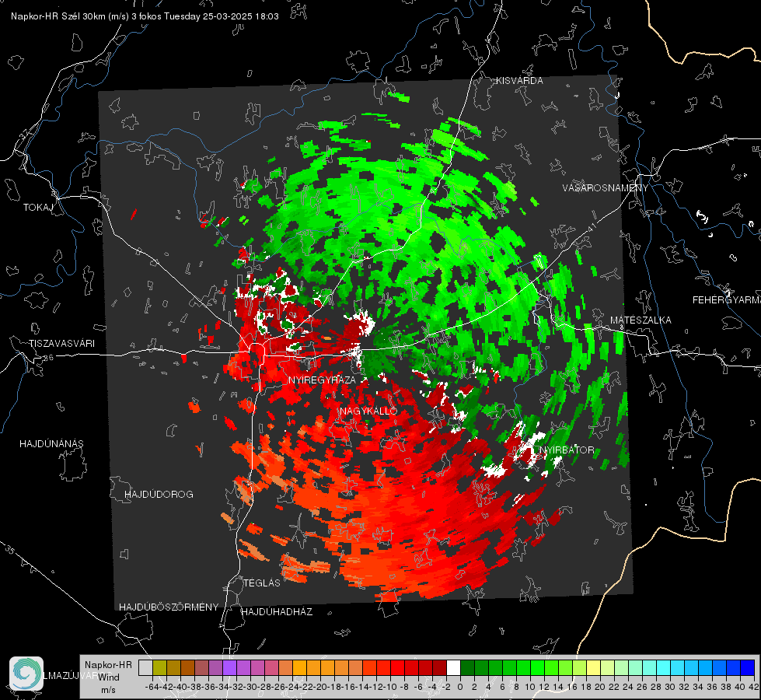The width and height of the screenshot is (761, 700).
Task: Click the HAJDÚHADHÁZ town label
Action: (277, 611)
